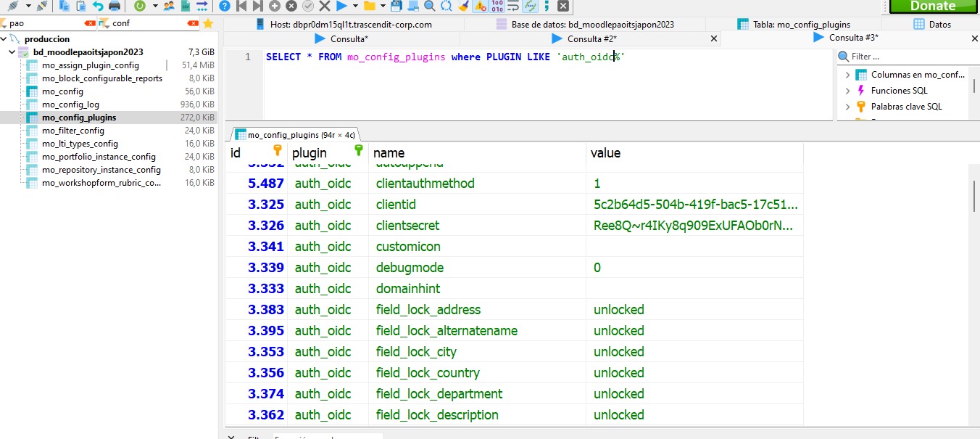Click the Print icon in the toolbar

115,6
